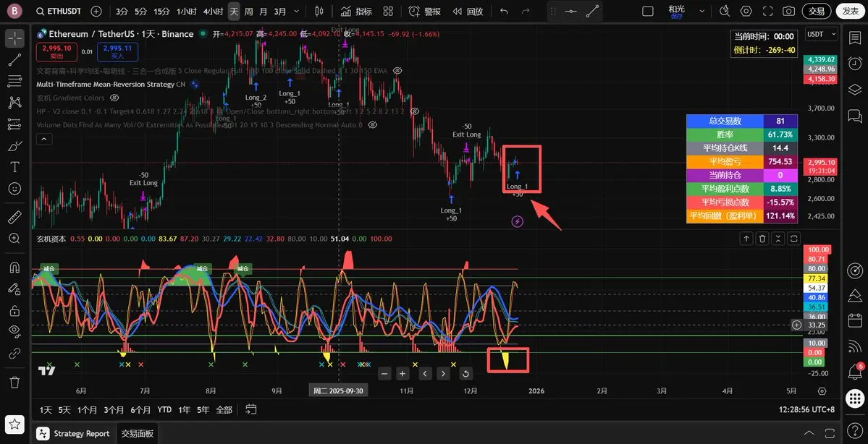This screenshot has height=444, width=868.
Task: Open the watchlist panel
Action: point(855,38)
